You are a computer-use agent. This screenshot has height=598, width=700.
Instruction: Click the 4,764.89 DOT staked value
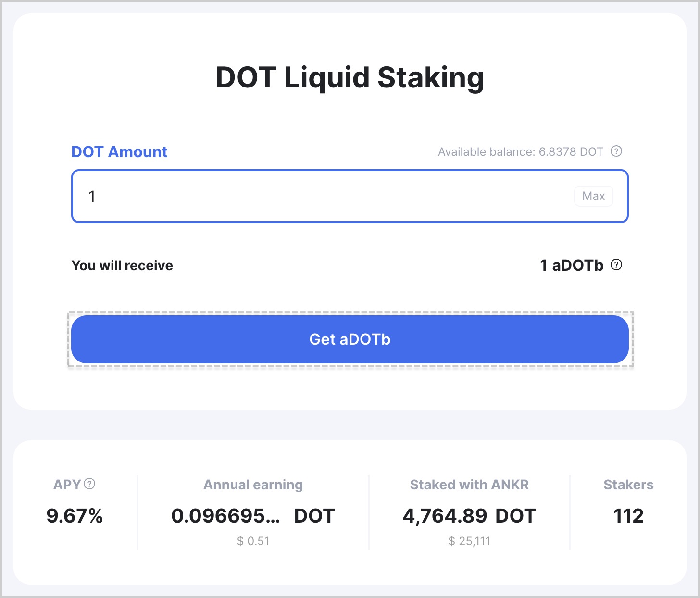click(469, 516)
